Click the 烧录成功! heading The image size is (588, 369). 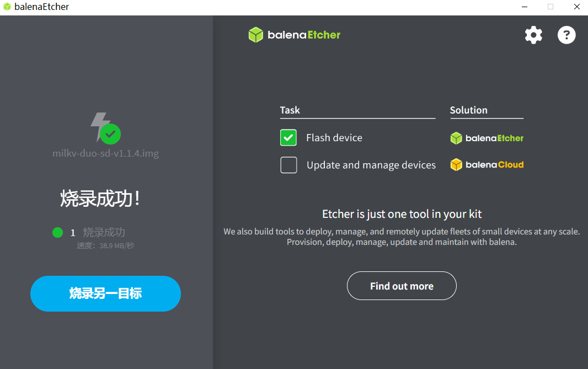(x=100, y=199)
